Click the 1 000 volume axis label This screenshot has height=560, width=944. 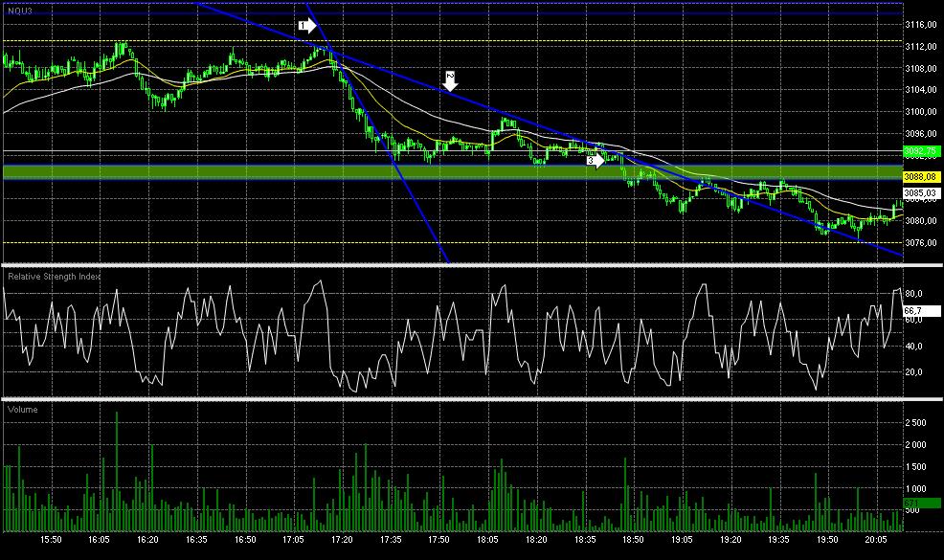point(915,489)
